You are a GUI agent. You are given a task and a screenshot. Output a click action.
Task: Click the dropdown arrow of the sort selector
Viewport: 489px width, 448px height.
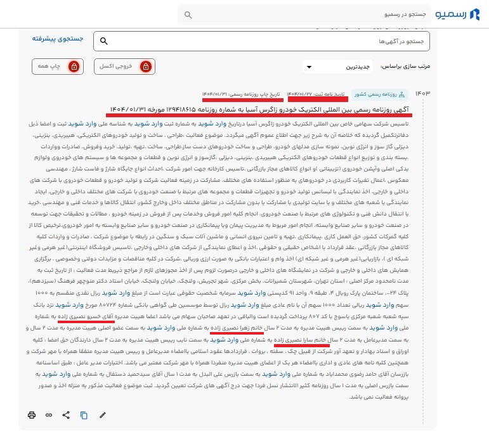309,67
